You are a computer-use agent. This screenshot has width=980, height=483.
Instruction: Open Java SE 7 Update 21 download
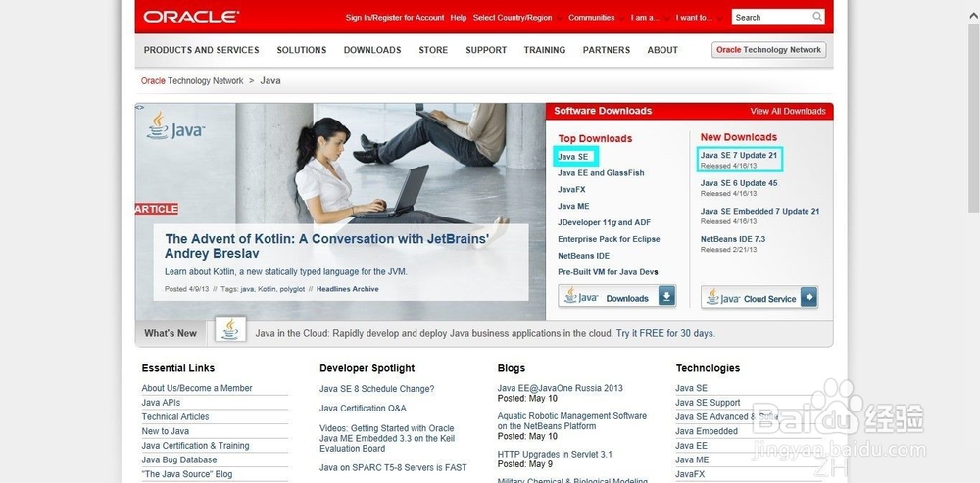tap(739, 155)
